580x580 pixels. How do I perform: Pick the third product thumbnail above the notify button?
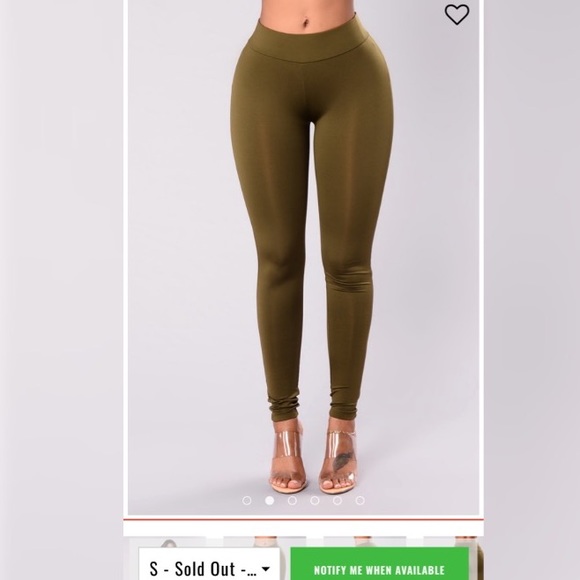tap(364, 542)
